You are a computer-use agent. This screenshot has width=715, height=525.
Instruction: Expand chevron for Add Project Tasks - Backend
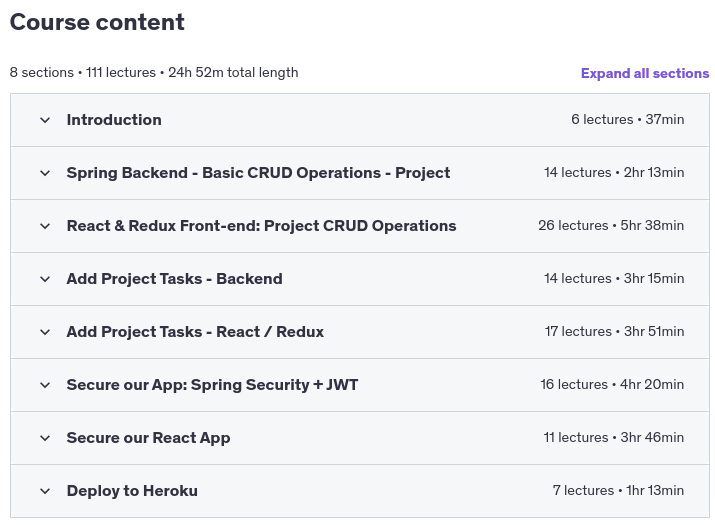45,279
